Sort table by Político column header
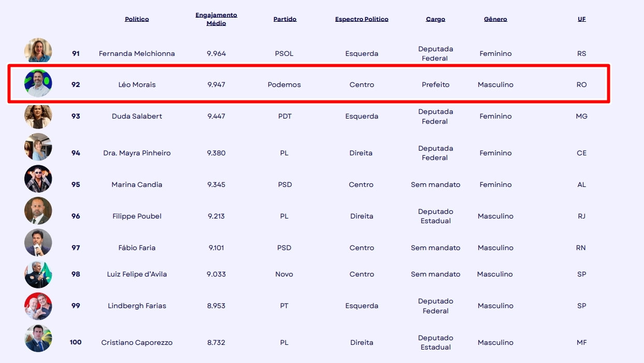The height and width of the screenshot is (363, 644). [137, 19]
